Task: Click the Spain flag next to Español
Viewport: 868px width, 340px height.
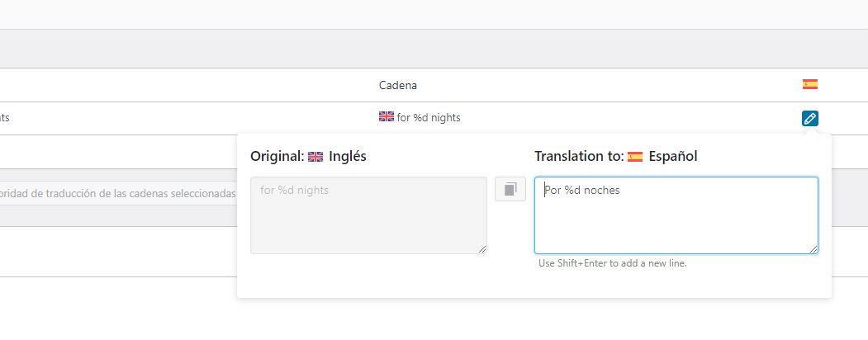Action: 635,157
